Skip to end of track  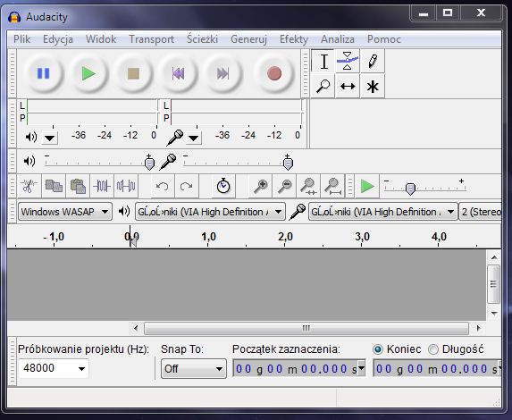223,73
